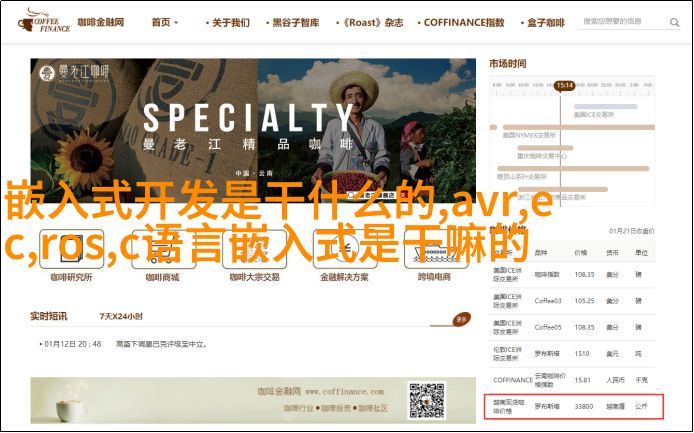Open the 黑谷子智库 menu item

[296, 23]
